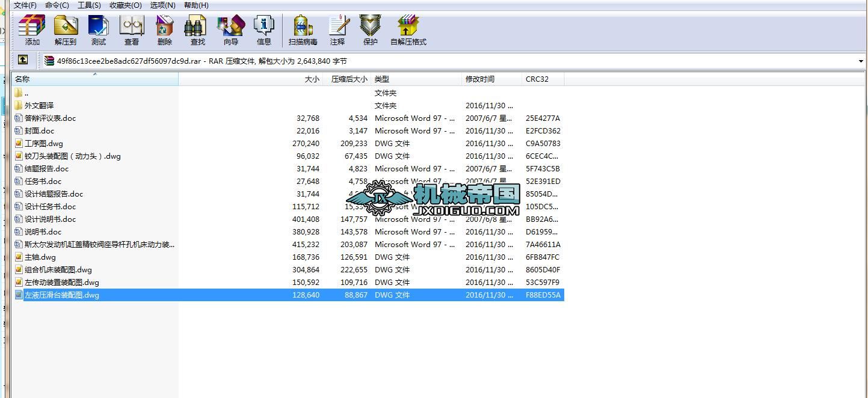点击测试图标测试压缩文件
The height and width of the screenshot is (398, 868).
[98, 28]
